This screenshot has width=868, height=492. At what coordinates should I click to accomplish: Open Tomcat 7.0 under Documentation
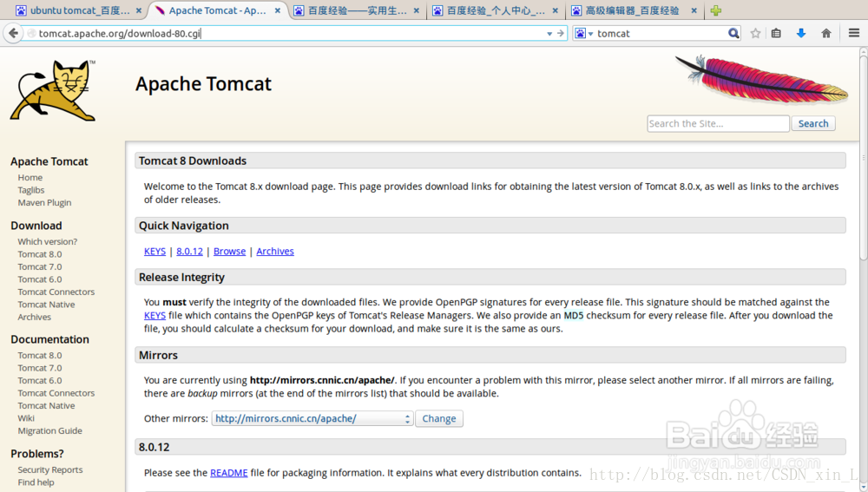39,368
